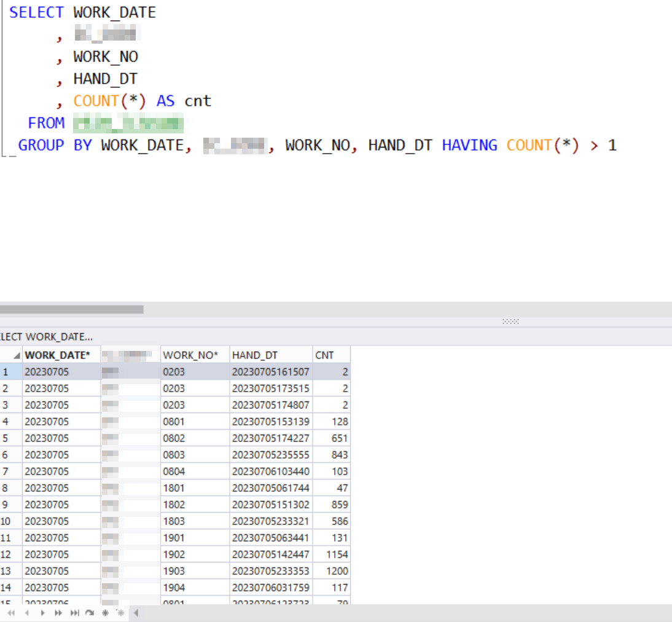Viewport: 672px width, 622px height.
Task: Click the sort triangle in grid corner
Action: [17, 356]
